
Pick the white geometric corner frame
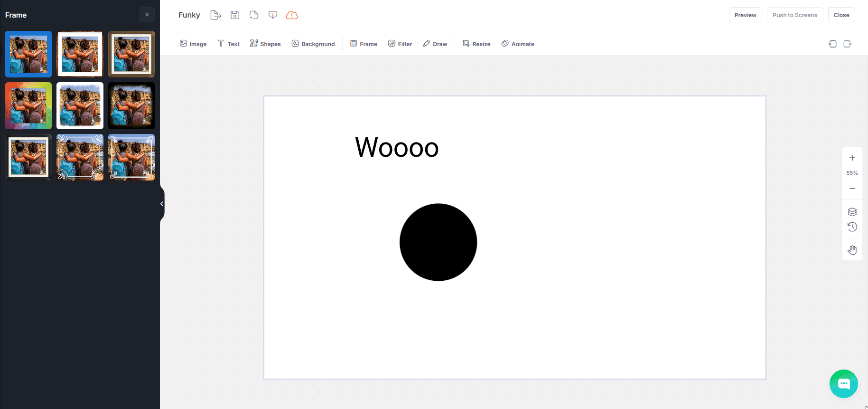click(x=131, y=157)
